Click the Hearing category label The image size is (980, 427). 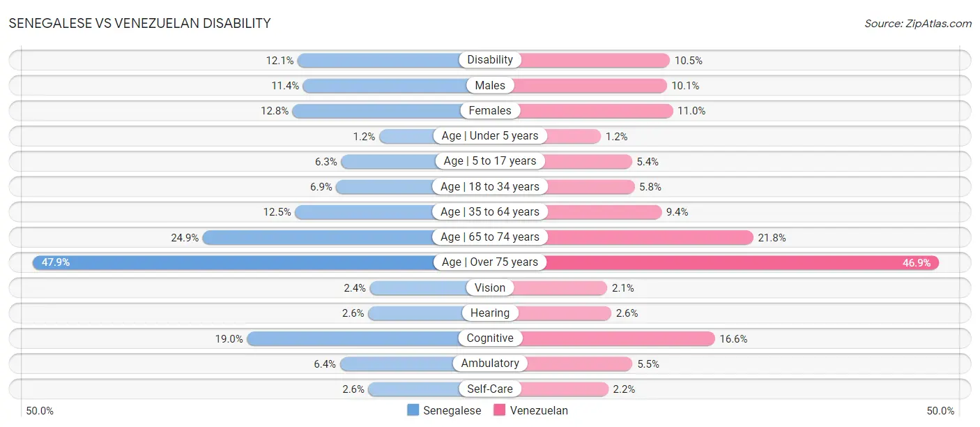click(490, 313)
